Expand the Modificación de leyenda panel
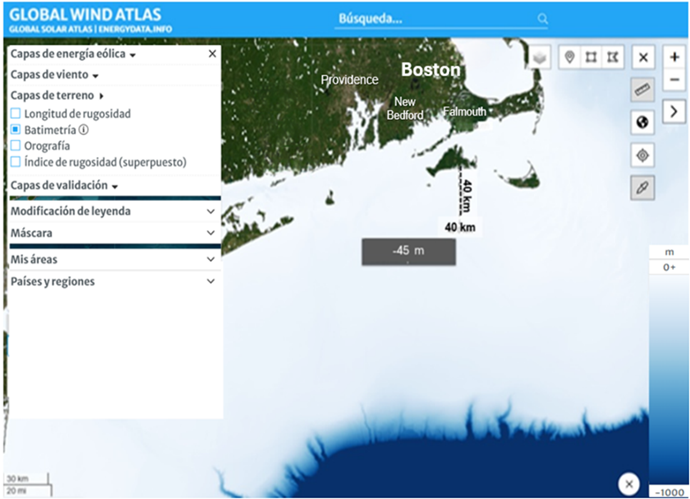The height and width of the screenshot is (499, 690). click(112, 212)
